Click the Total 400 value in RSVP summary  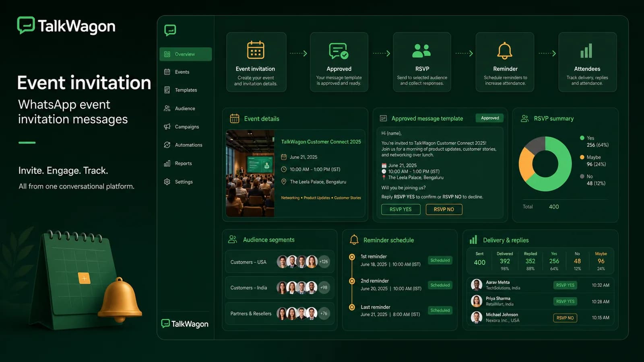point(554,207)
